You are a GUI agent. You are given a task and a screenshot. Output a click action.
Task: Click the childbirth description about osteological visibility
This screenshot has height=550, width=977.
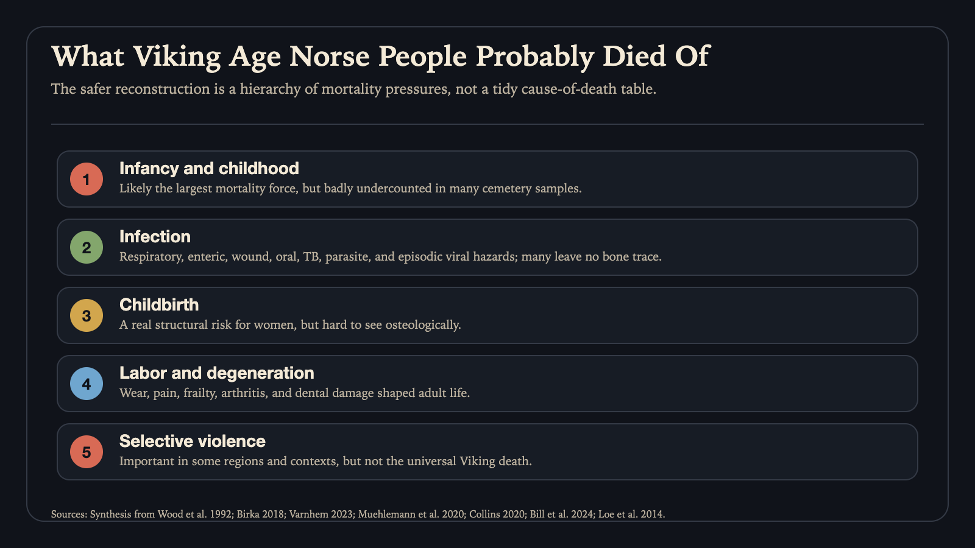tap(290, 325)
